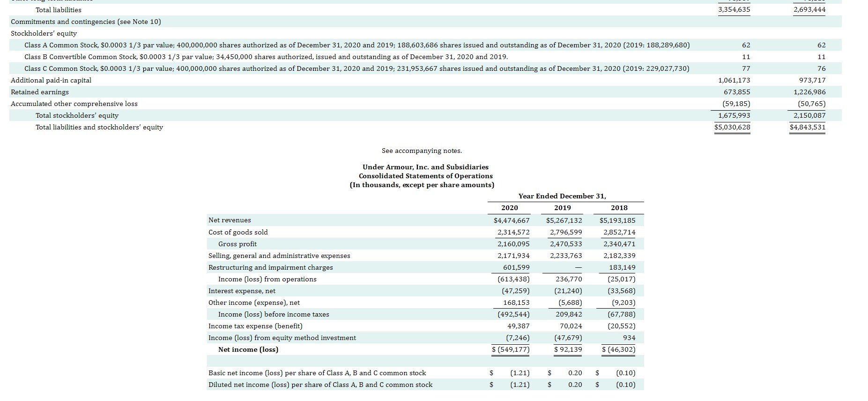Screen dimensions: 868x401
Task: Select the bold 'Net income (loss)' label
Action: [248, 349]
